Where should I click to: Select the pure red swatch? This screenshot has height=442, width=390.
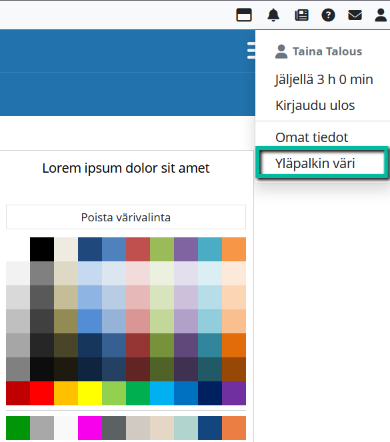coord(42,393)
